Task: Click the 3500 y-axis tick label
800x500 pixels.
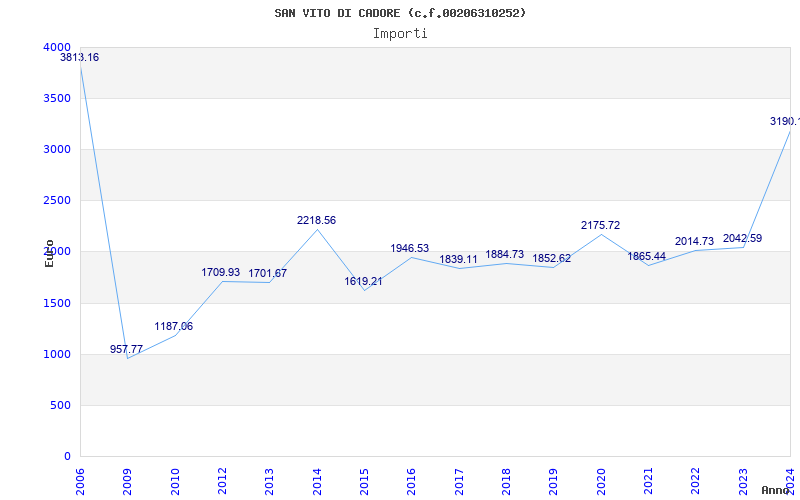Action: (x=57, y=98)
